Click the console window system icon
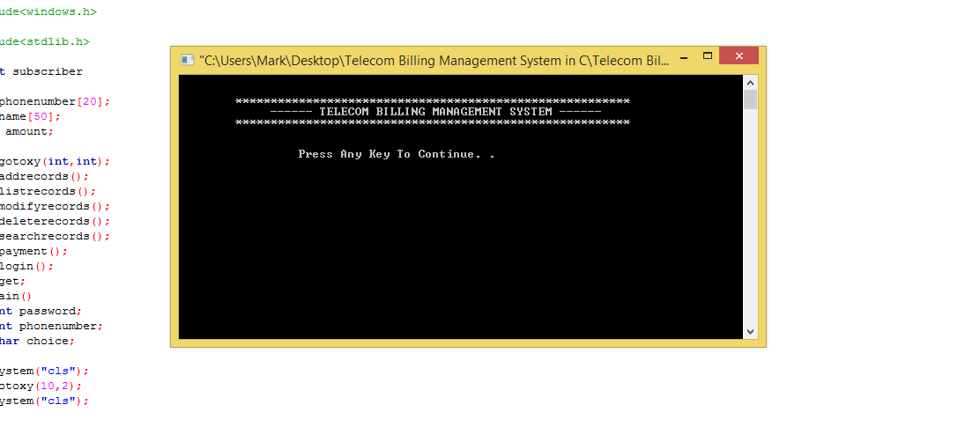 (x=186, y=60)
